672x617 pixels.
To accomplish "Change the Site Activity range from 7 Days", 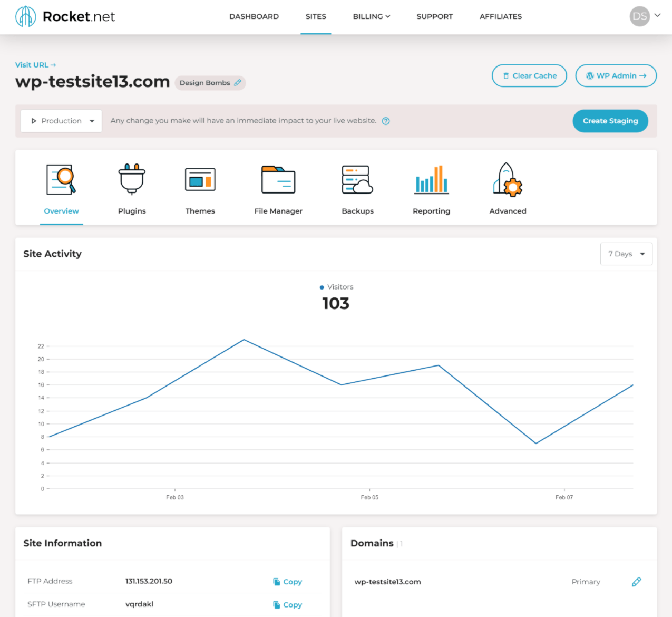I will 626,254.
